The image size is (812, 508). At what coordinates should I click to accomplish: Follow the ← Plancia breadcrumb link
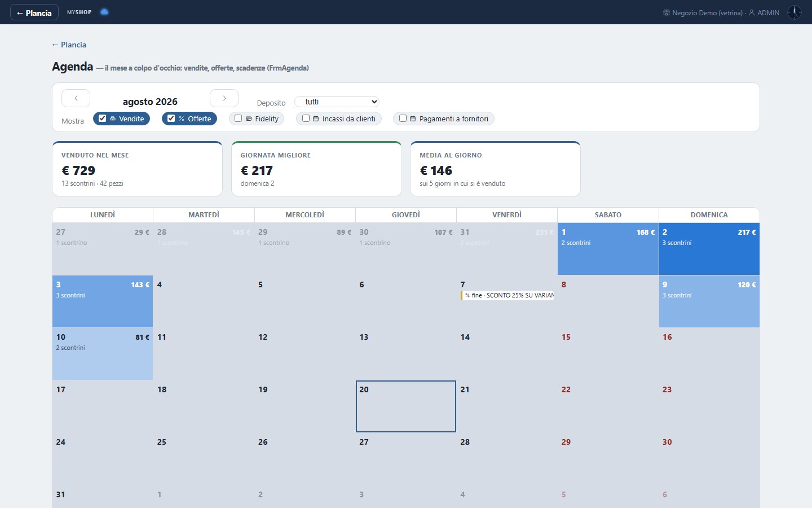(69, 45)
